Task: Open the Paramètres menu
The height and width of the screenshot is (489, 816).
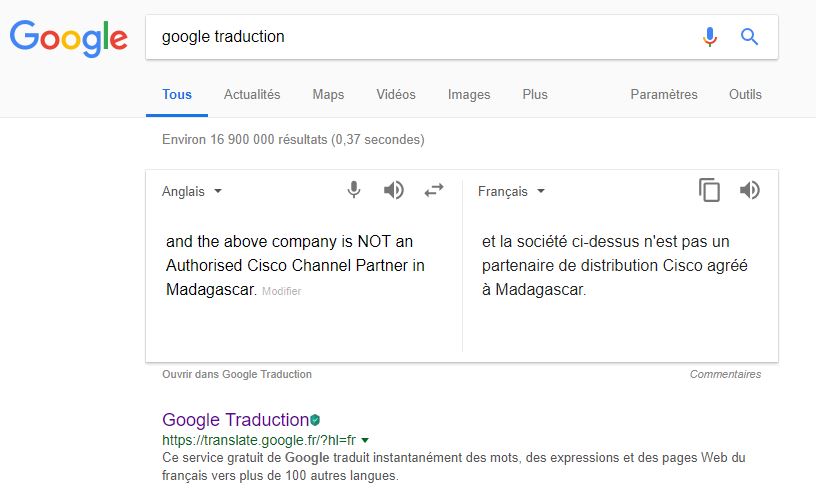Action: coord(664,95)
